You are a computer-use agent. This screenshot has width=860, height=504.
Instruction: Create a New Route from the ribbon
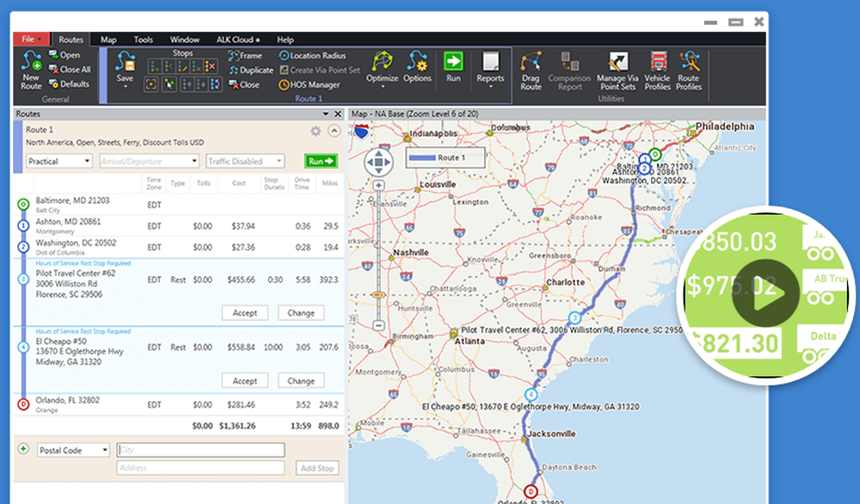31,70
